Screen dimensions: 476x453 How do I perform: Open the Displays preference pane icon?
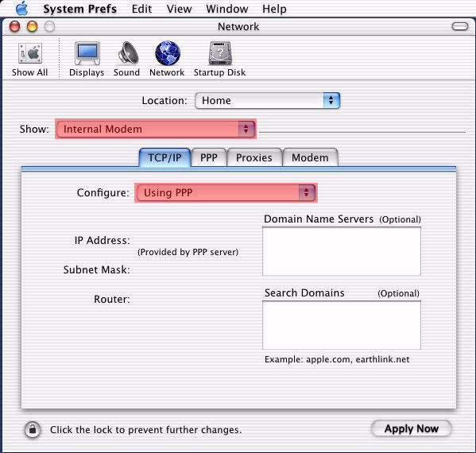(x=87, y=53)
